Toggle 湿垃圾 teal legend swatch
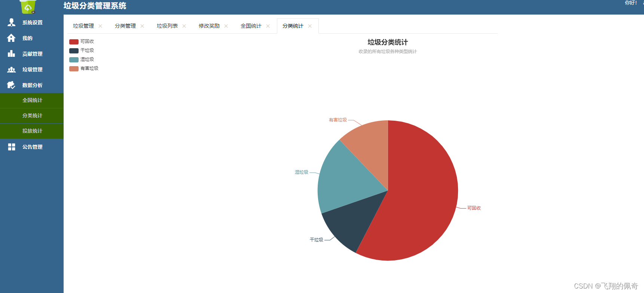This screenshot has height=293, width=644. pyautogui.click(x=74, y=59)
